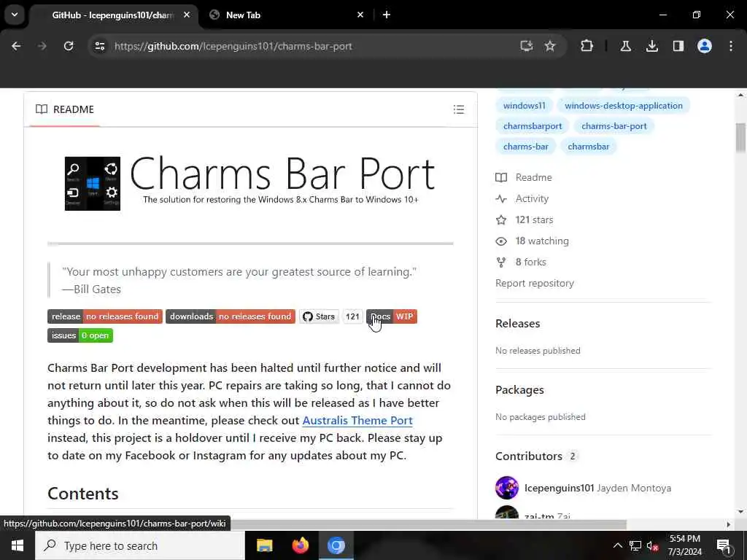747x560 pixels.
Task: Click the 121 star count badge
Action: point(352,316)
